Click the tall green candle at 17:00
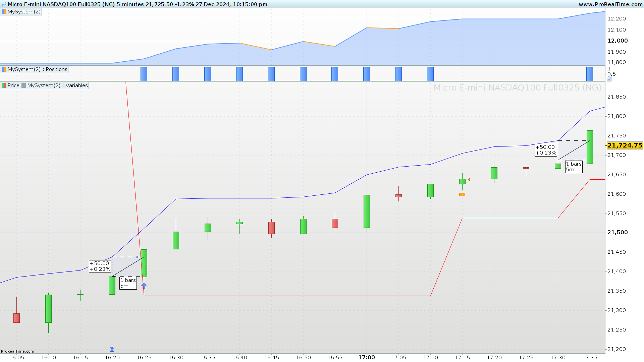Screen dimensions: 644x362 coord(367,211)
